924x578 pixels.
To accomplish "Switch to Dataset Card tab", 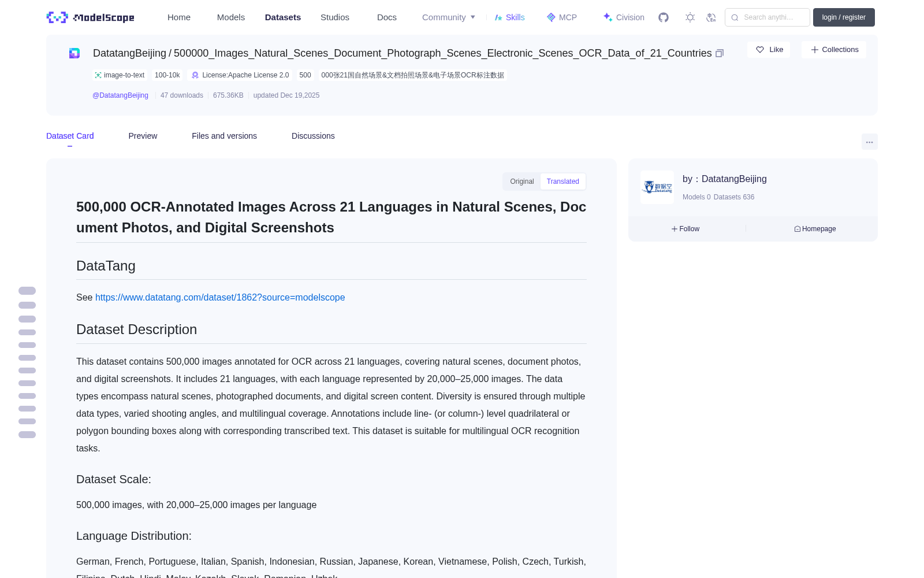I will [x=70, y=136].
